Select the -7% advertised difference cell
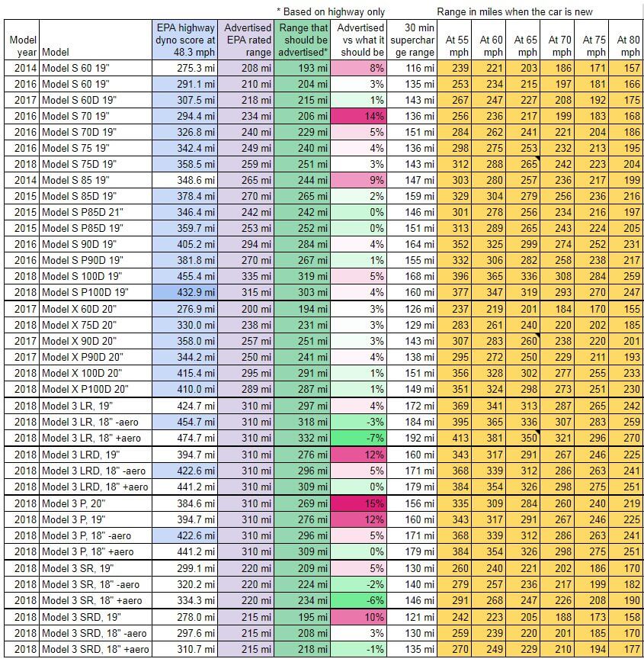 coord(358,438)
